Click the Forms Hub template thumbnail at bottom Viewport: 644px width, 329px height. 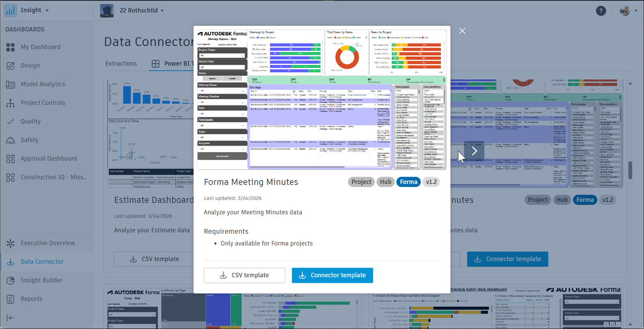click(230, 307)
